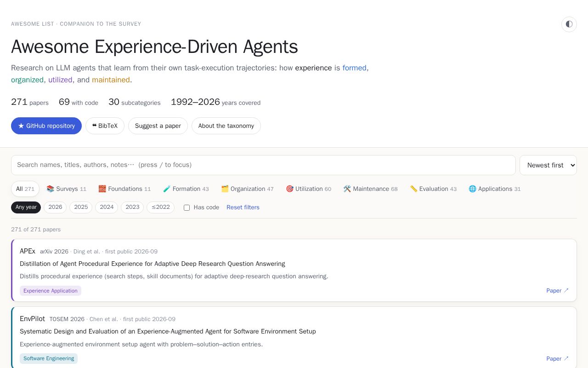Open the GitHub repository button

click(46, 126)
